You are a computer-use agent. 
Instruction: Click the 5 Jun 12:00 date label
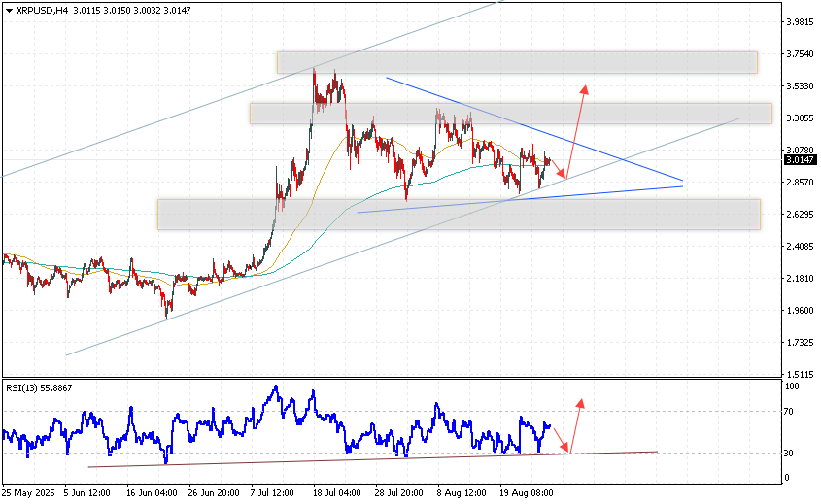point(86,493)
